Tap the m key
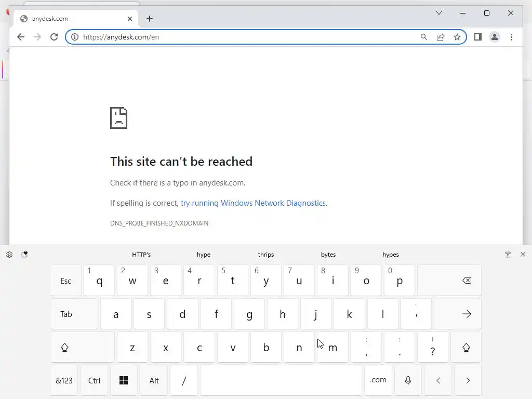 332,347
